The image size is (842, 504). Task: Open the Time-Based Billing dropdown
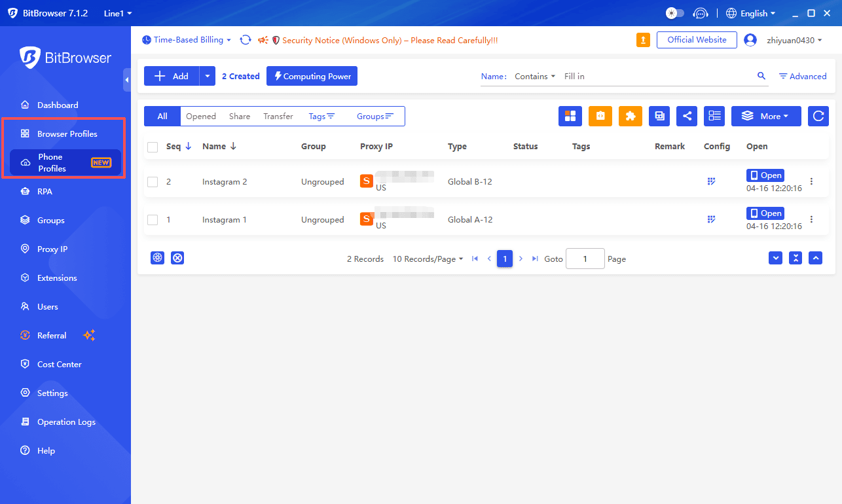(186, 40)
